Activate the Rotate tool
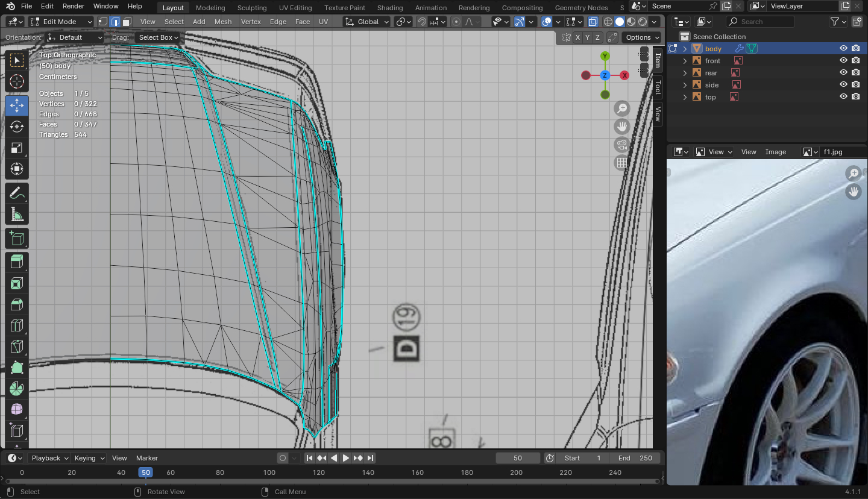 (17, 127)
